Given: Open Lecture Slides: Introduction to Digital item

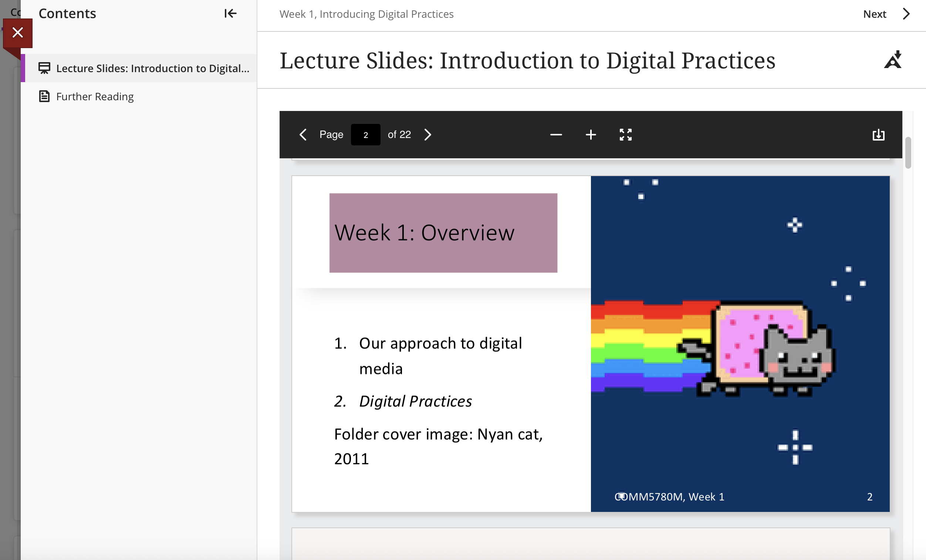Looking at the screenshot, I should [152, 68].
